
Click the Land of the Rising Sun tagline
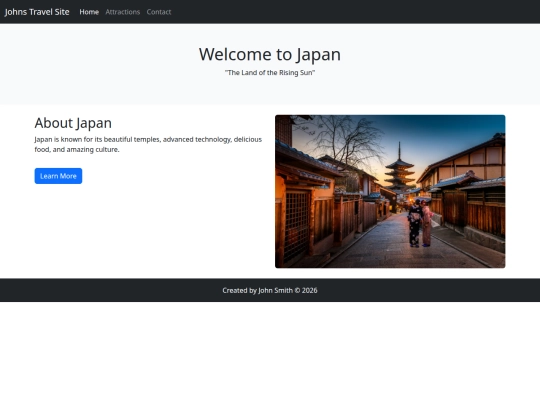(270, 73)
